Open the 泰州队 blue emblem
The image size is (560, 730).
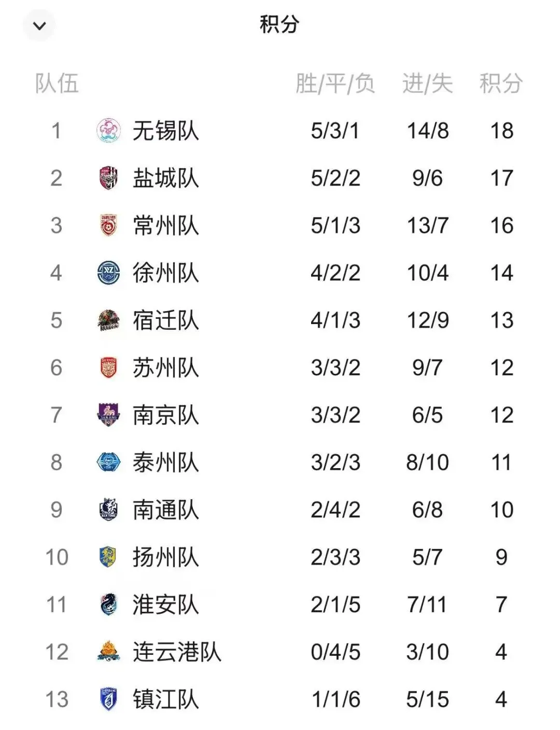[x=109, y=462]
